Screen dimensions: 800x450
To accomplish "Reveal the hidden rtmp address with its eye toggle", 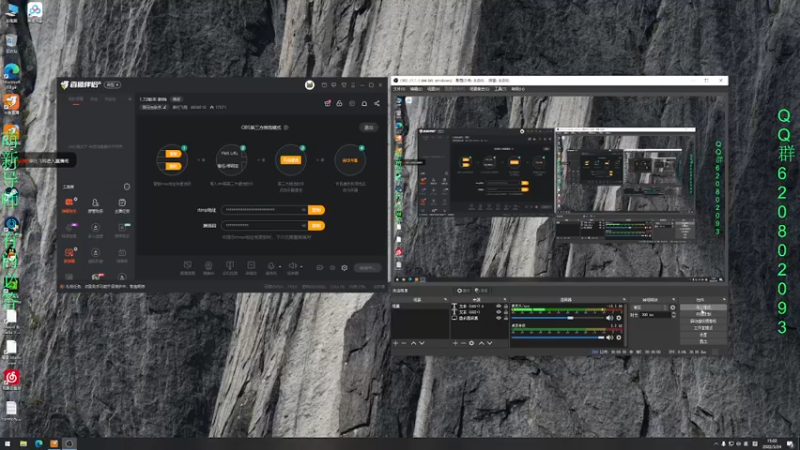I will click(304, 210).
